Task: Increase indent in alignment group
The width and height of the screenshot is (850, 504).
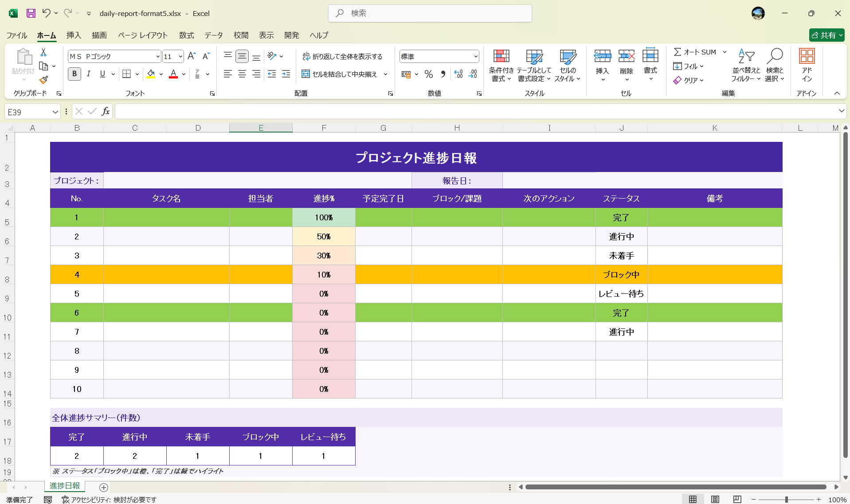Action: [286, 74]
